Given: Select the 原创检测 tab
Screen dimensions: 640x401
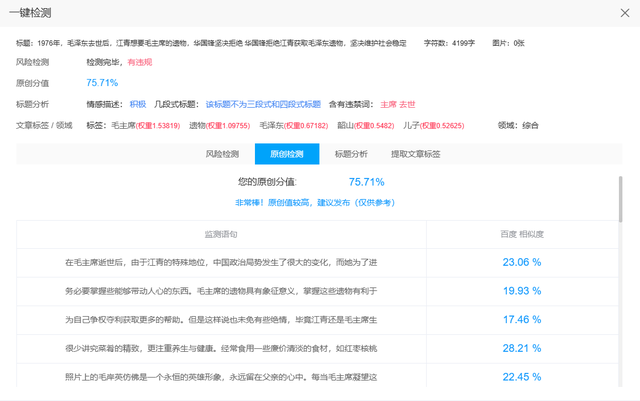Looking at the screenshot, I should coord(287,154).
